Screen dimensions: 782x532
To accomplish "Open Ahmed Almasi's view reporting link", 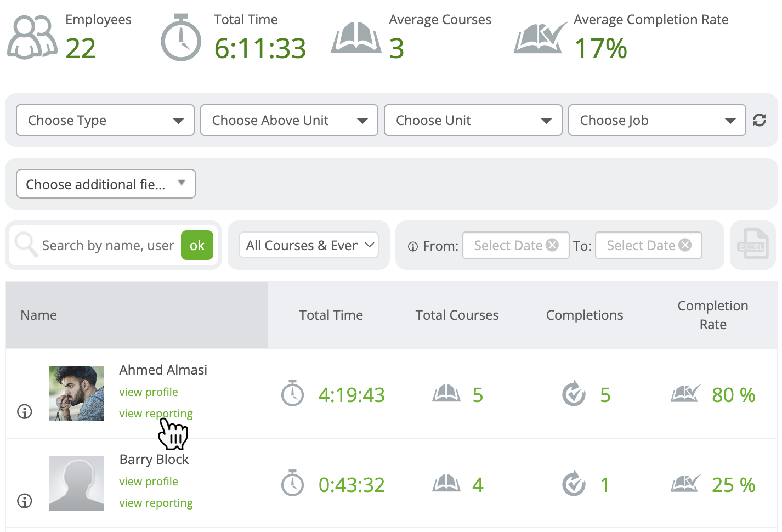I will [x=156, y=413].
